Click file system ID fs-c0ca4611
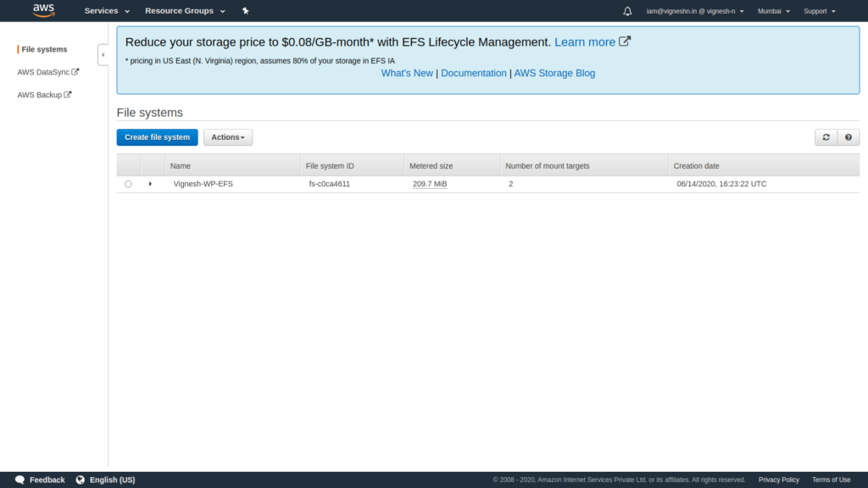The width and height of the screenshot is (868, 488). (x=330, y=184)
